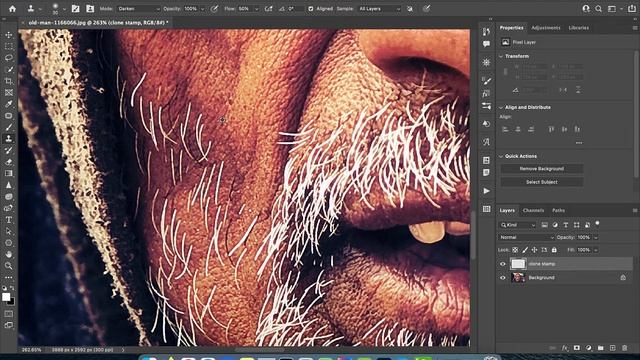640x360 pixels.
Task: Click the Share icon at top right
Action: coord(631,9)
